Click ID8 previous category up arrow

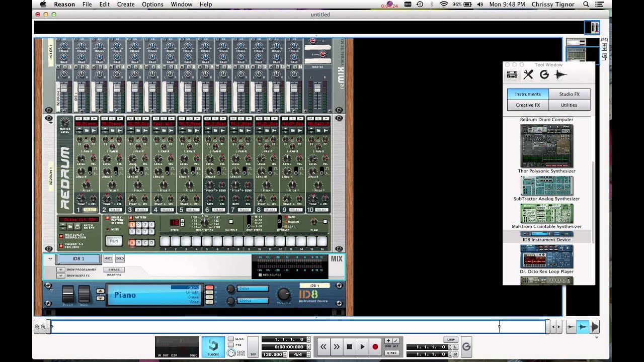pyautogui.click(x=100, y=292)
